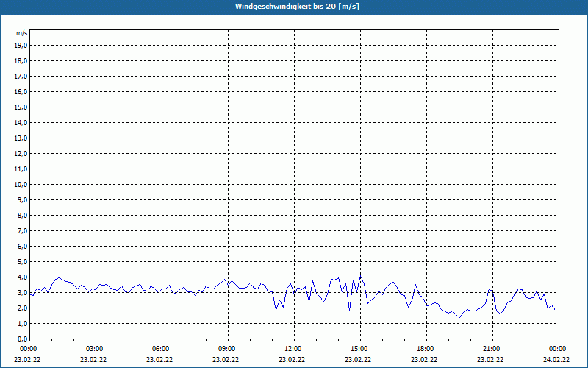Click the "5,0" y-axis value

coord(22,261)
